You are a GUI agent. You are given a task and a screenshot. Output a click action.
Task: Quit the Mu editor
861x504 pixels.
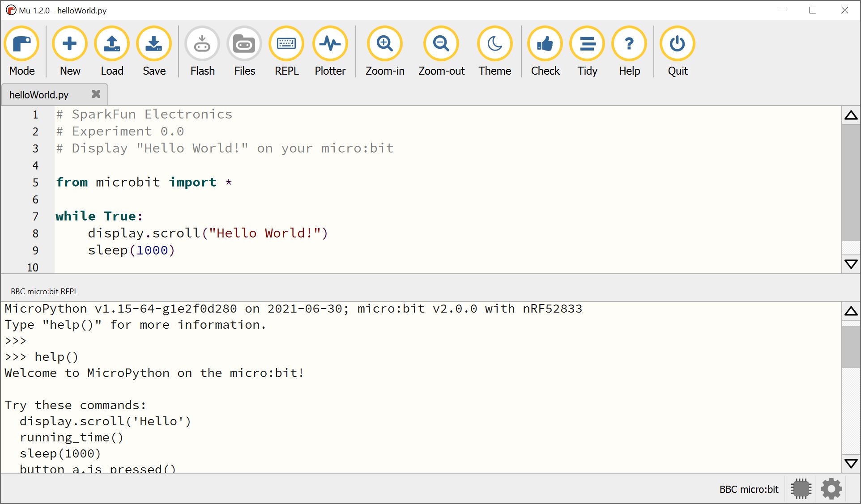[x=678, y=51]
